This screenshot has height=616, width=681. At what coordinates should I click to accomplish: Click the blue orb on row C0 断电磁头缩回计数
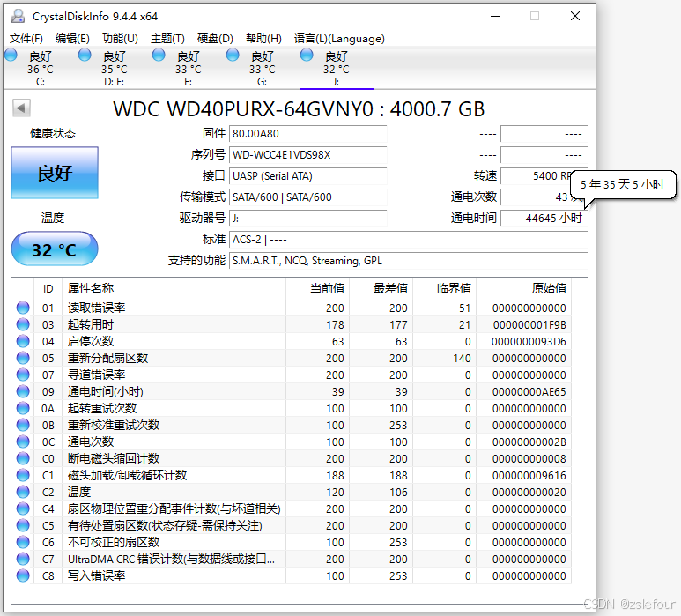click(x=23, y=458)
